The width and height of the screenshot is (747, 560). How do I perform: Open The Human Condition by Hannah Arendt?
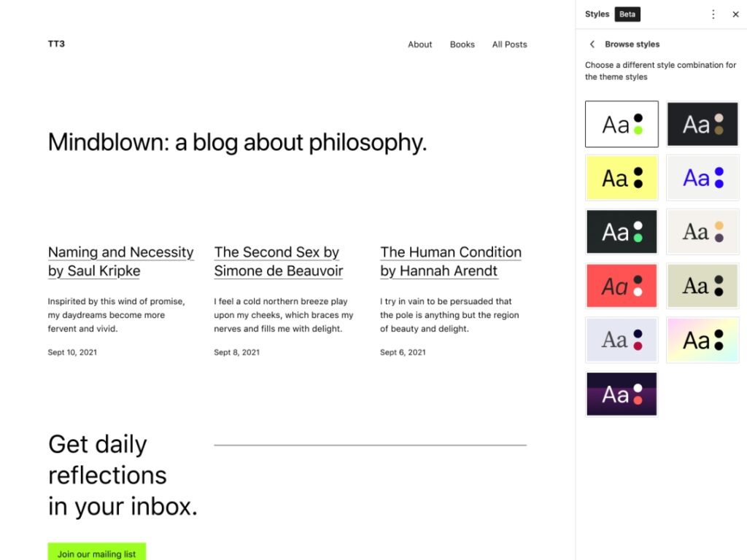(450, 261)
